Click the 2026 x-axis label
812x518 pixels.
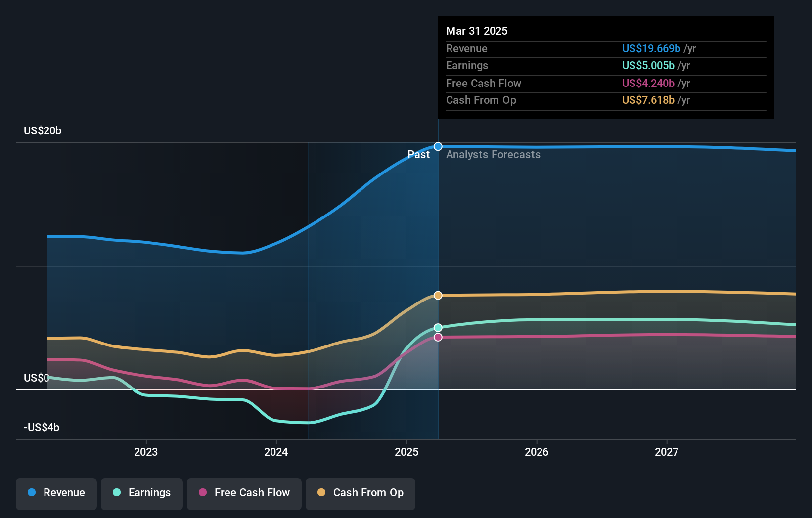click(x=537, y=452)
